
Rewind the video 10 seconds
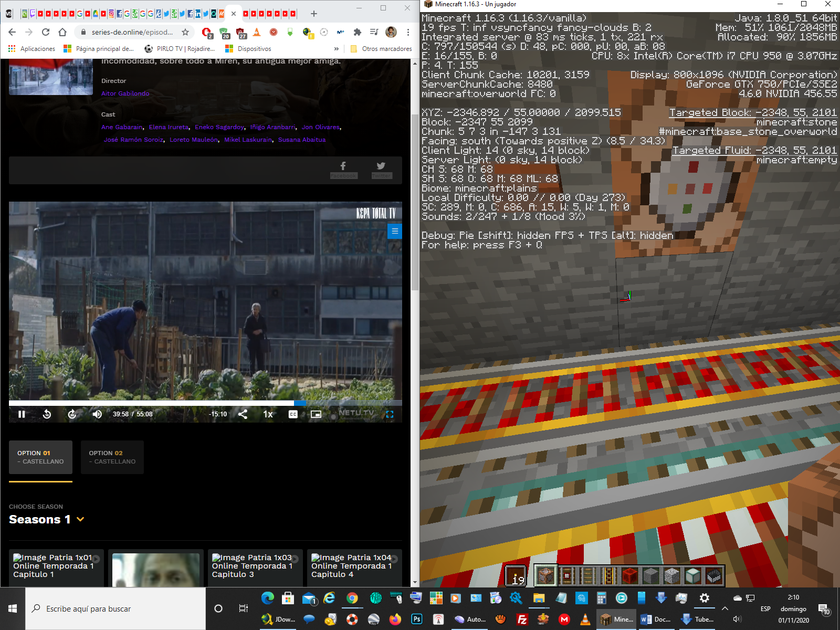[x=47, y=414]
